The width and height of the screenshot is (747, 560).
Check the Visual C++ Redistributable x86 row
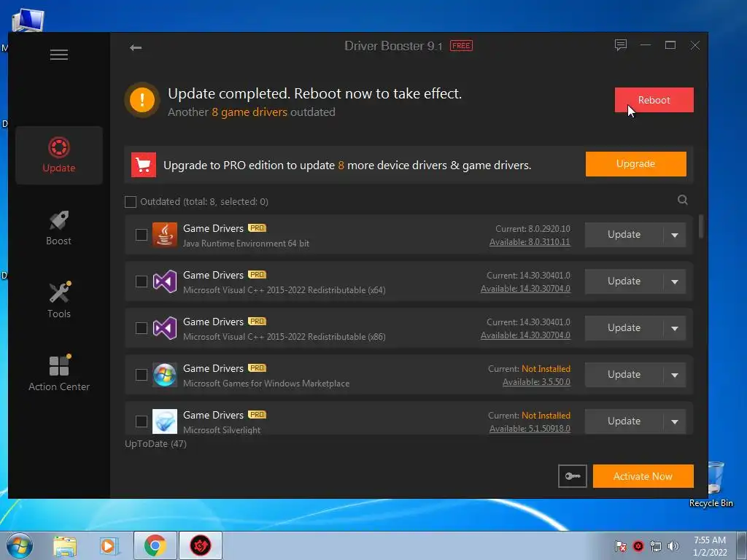point(142,328)
